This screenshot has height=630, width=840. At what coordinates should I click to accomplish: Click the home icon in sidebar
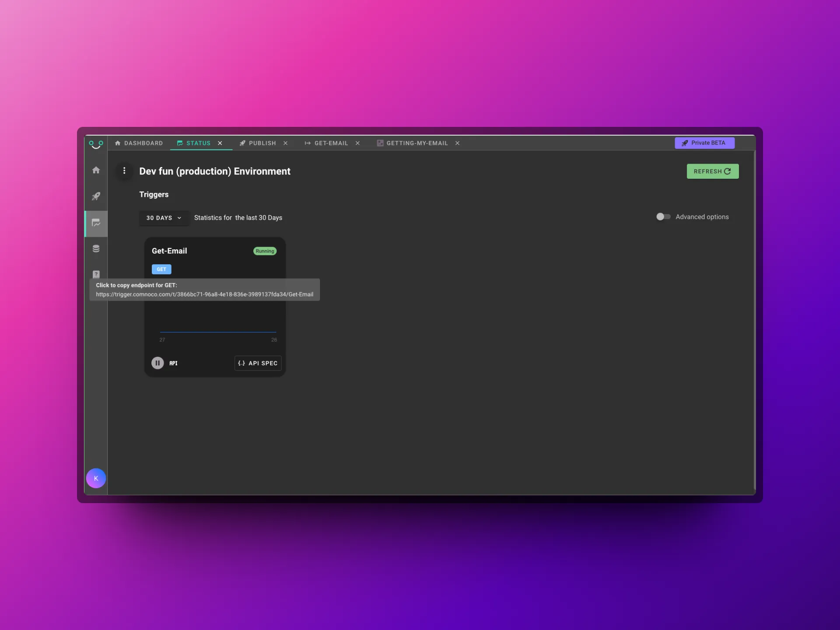pyautogui.click(x=96, y=170)
